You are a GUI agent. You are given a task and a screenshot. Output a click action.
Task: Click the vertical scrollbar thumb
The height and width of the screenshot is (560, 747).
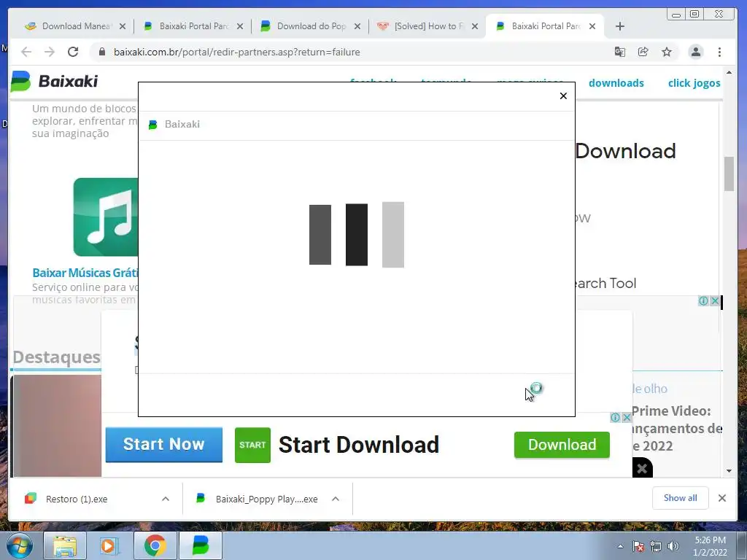click(729, 174)
